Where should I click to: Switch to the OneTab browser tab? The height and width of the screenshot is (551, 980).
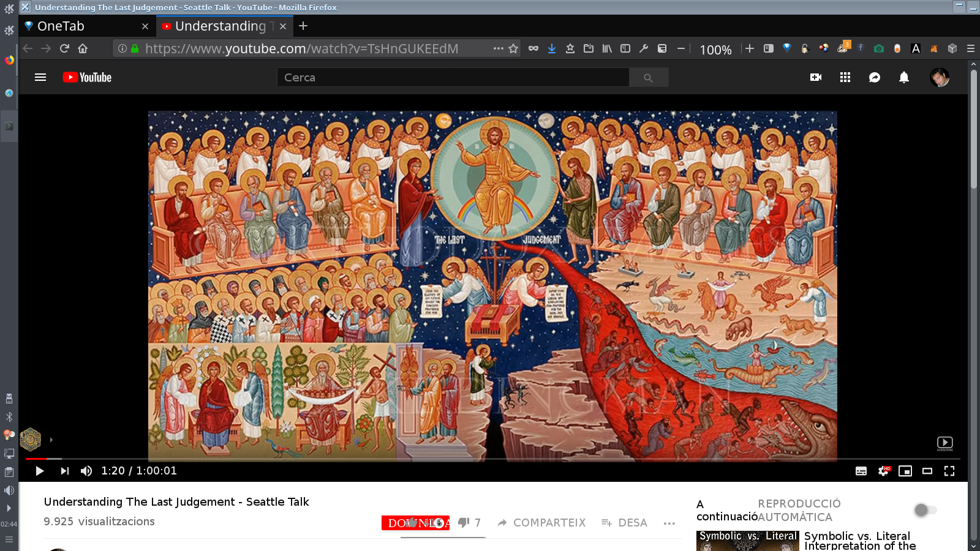coord(86,26)
